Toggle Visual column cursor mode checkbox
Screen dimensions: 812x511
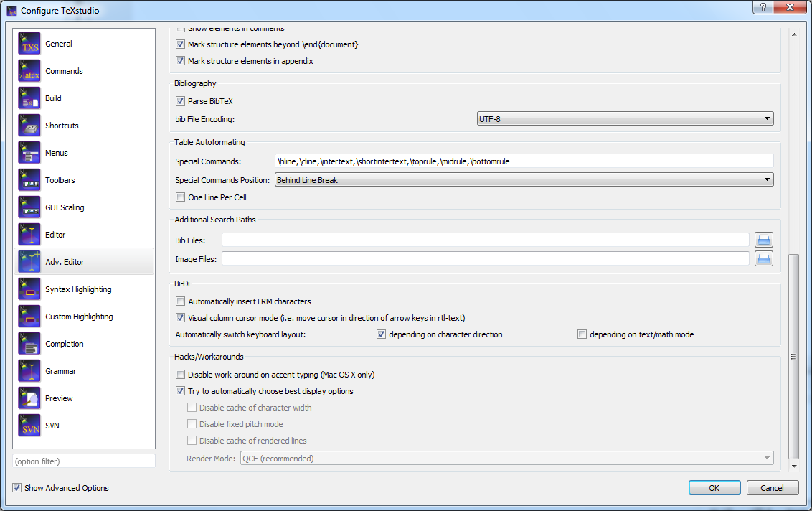coord(180,318)
